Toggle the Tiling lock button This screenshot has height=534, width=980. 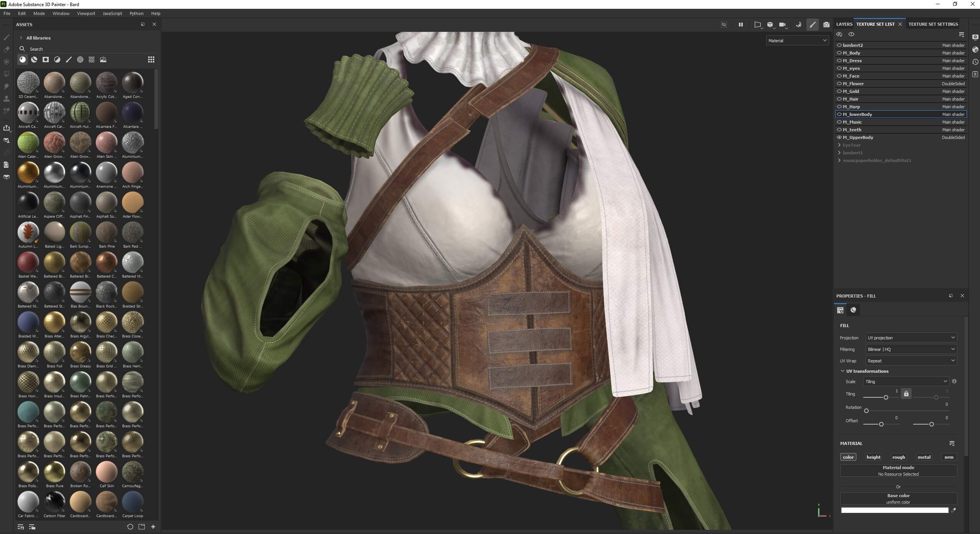tap(906, 394)
